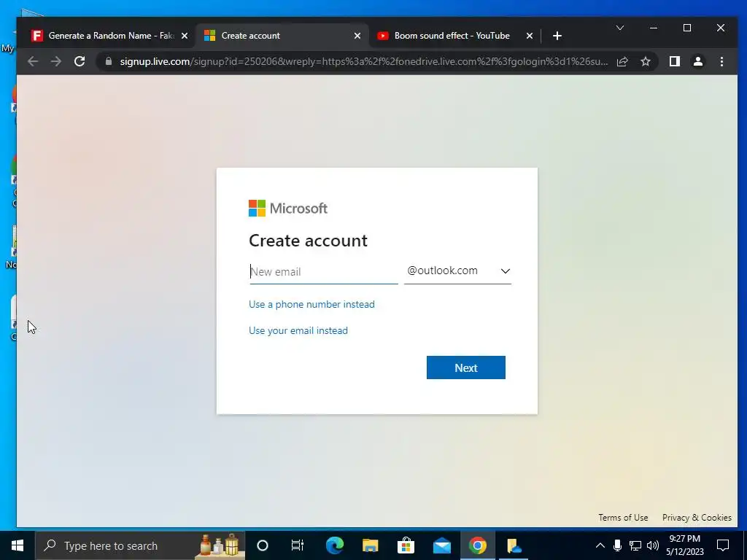Click the lock site info icon
The height and width of the screenshot is (560, 747).
[x=109, y=61]
